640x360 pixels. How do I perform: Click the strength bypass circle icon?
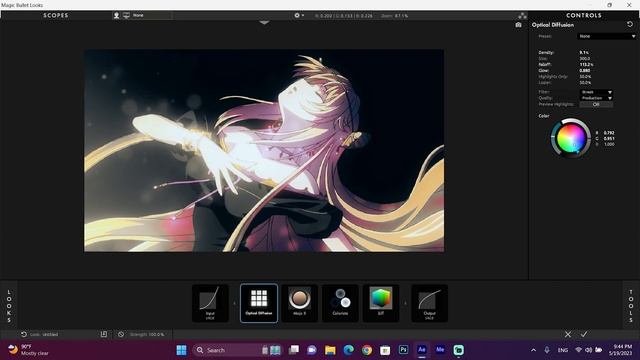(121, 334)
